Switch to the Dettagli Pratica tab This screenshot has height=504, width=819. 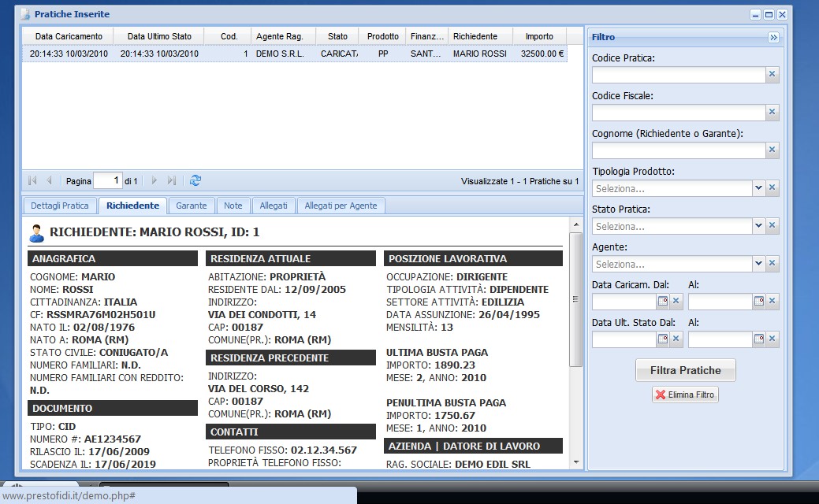pos(60,206)
